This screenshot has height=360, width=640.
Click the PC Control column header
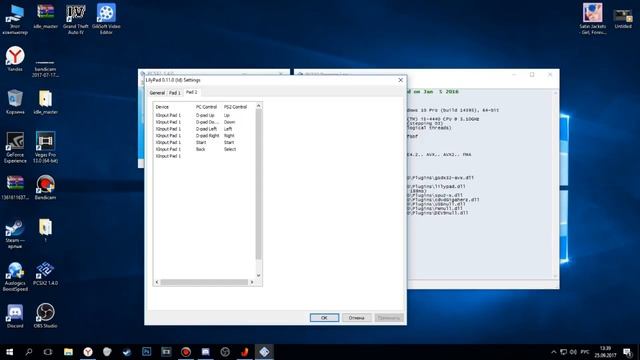pyautogui.click(x=208, y=107)
